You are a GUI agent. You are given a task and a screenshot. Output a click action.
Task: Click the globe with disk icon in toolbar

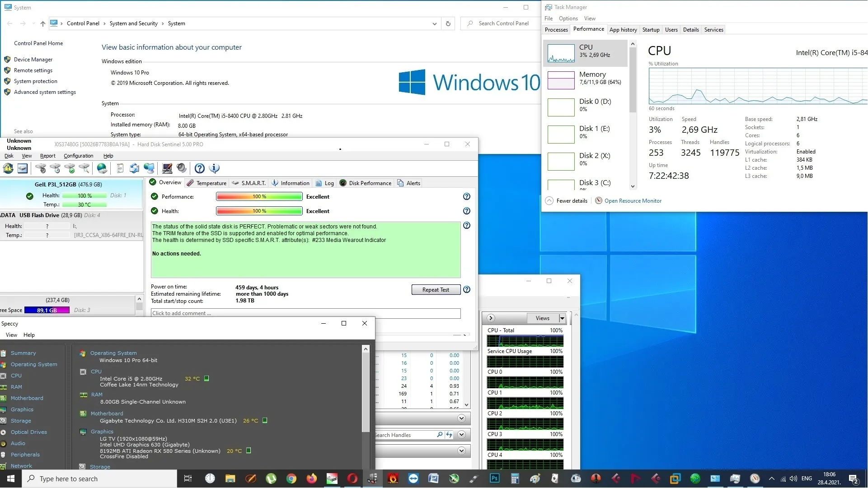pyautogui.click(x=102, y=168)
